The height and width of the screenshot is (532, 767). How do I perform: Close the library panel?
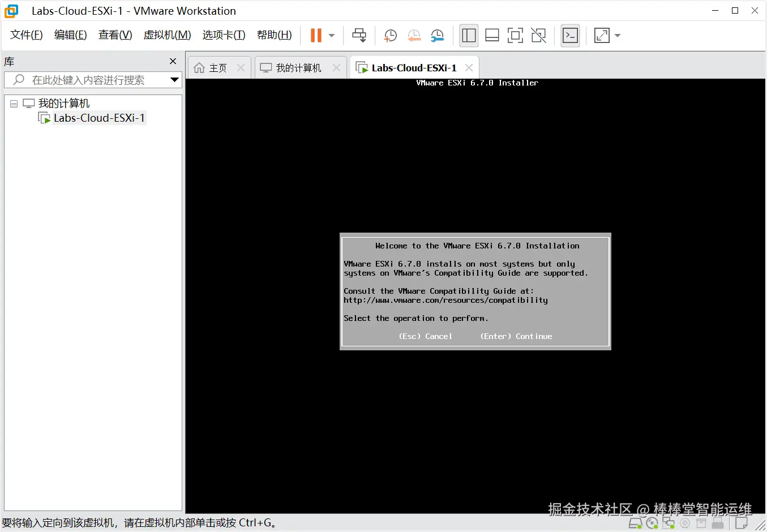click(173, 61)
